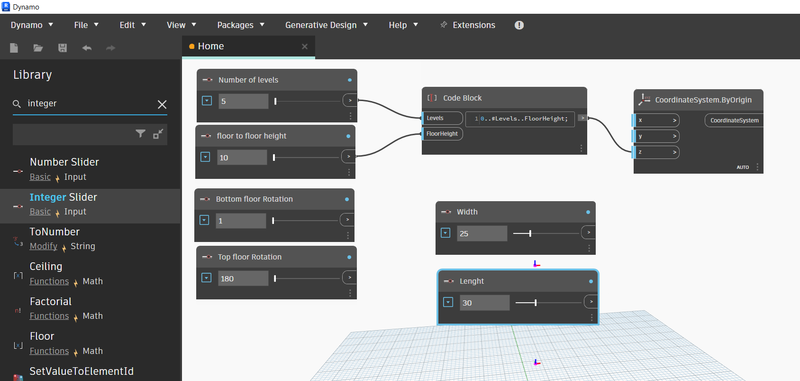
Task: Open options dots on Top floor Rotation node
Action: 350,293
